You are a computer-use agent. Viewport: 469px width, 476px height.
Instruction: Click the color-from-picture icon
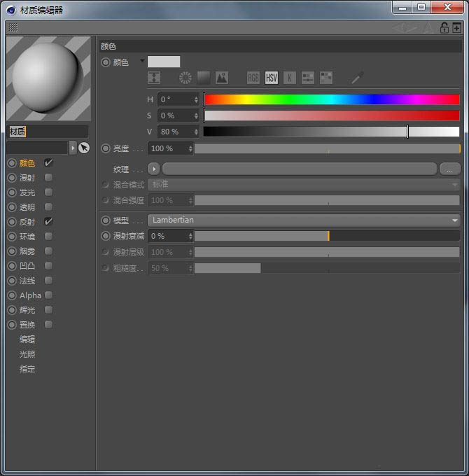click(x=222, y=78)
